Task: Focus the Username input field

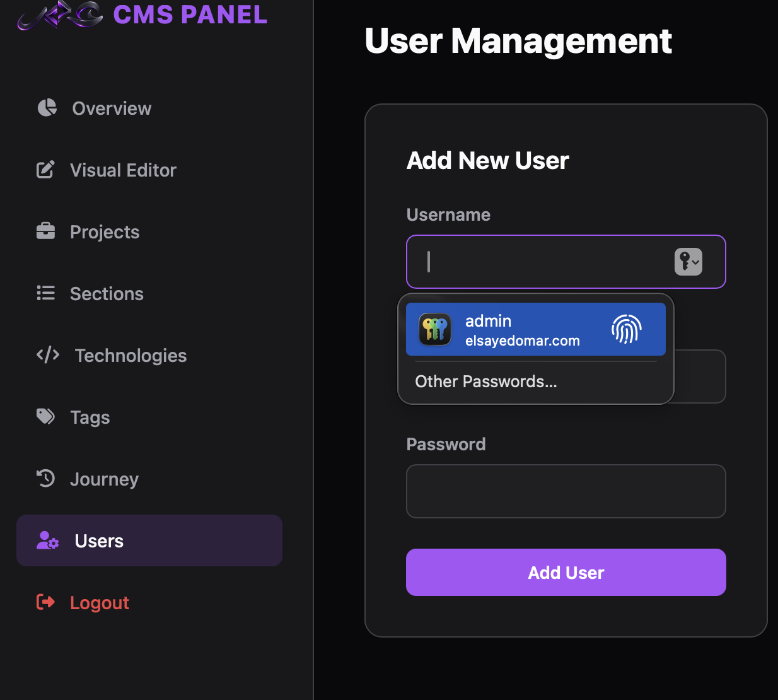Action: coord(566,262)
